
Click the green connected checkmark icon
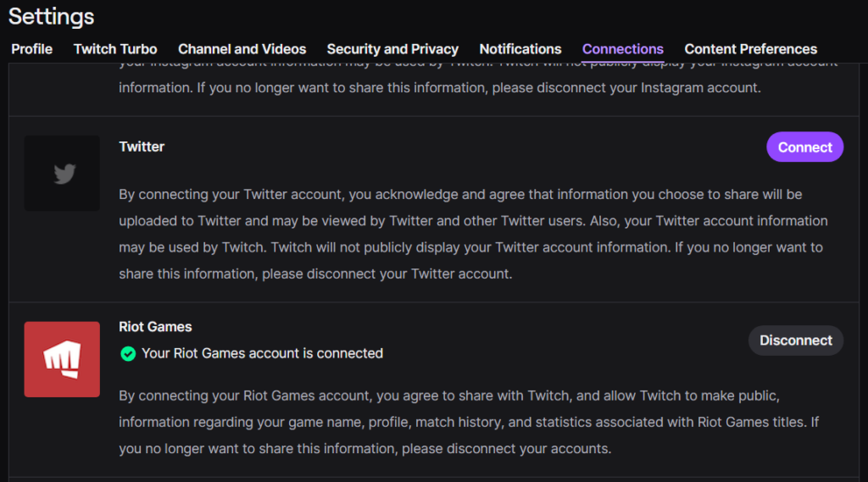point(128,353)
